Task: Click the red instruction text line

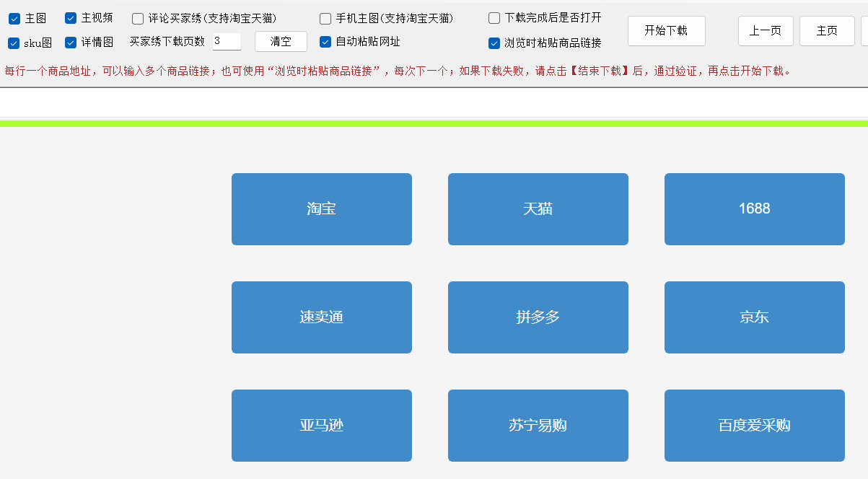Action: 398,71
